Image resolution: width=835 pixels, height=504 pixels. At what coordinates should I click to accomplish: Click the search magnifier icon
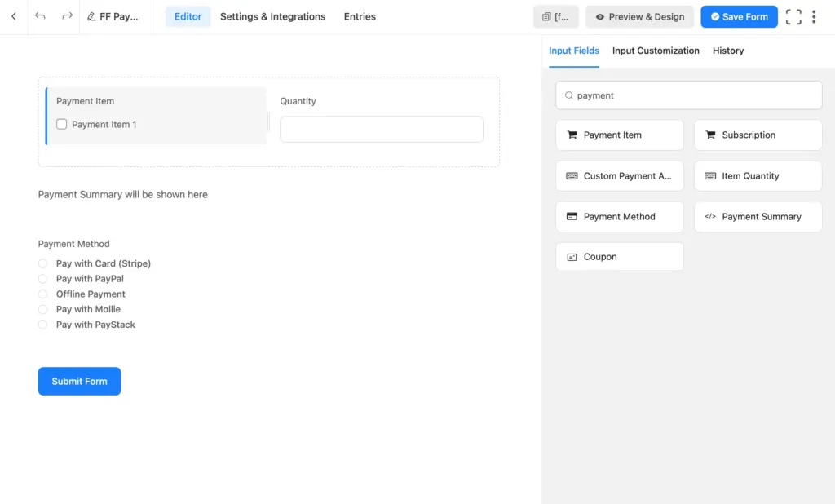pos(568,95)
